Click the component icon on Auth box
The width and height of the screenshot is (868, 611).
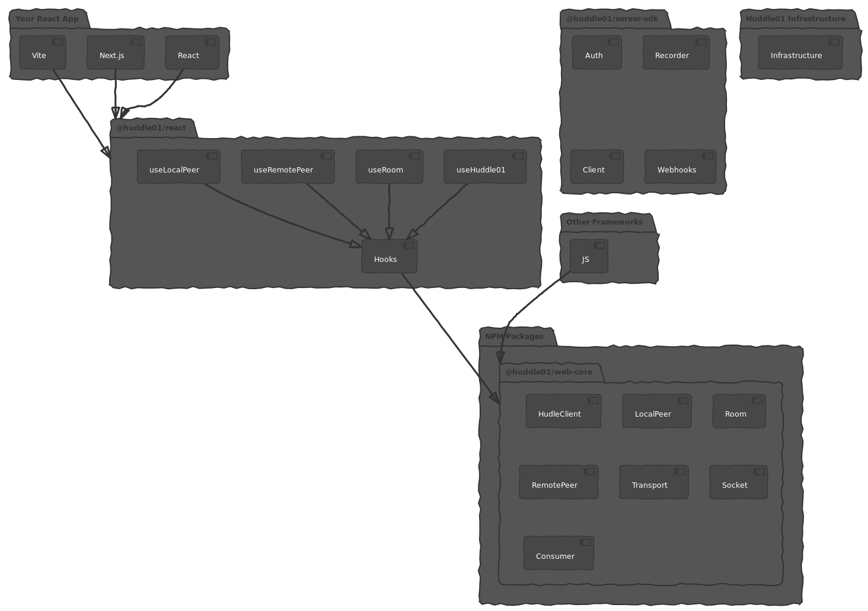coord(614,42)
